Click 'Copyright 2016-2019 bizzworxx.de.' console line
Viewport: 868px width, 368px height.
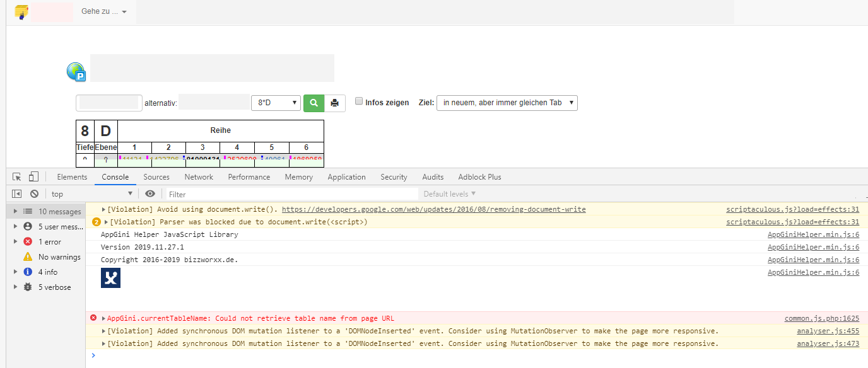click(169, 260)
